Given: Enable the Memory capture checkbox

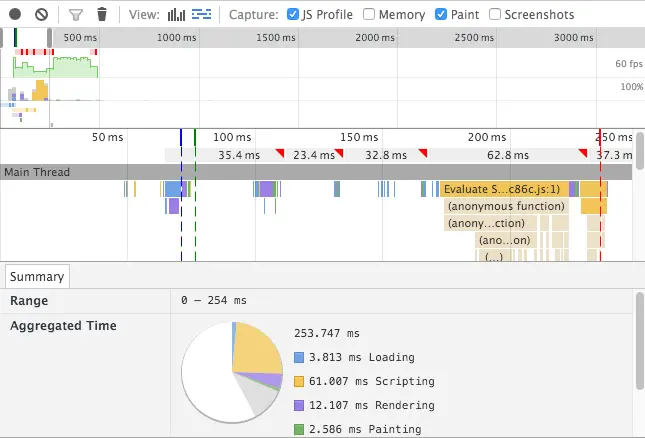Looking at the screenshot, I should coord(369,14).
